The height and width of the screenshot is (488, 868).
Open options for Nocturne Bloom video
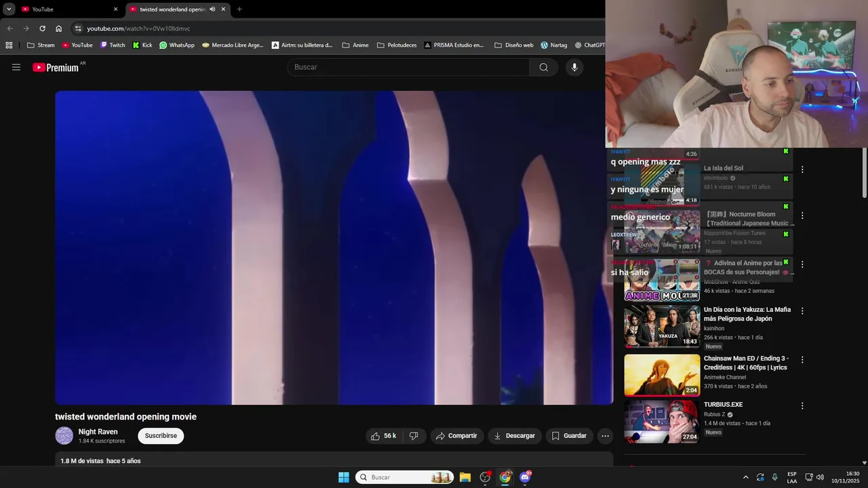point(802,216)
